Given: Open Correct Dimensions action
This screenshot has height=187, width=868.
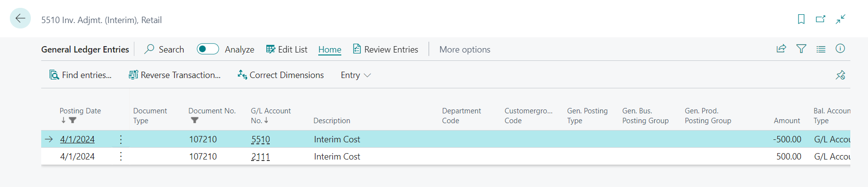Looking at the screenshot, I should 281,75.
